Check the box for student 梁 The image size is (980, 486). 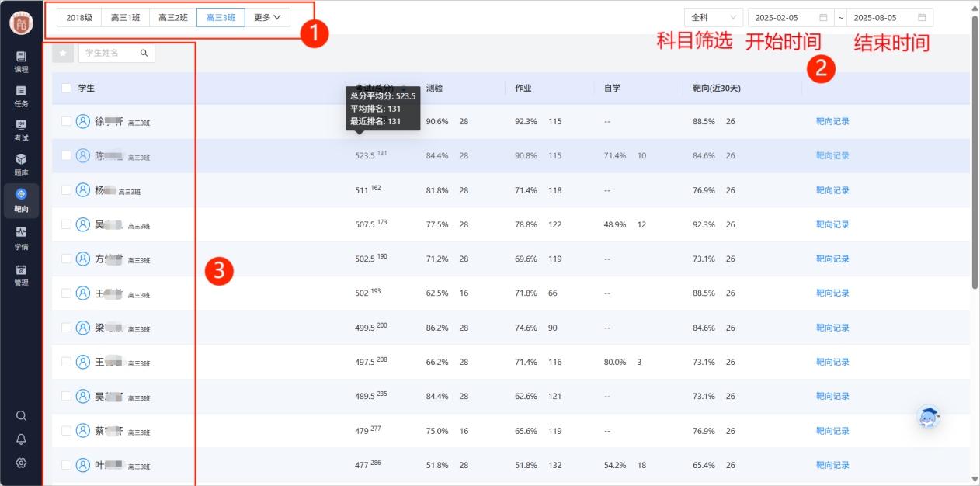click(66, 328)
